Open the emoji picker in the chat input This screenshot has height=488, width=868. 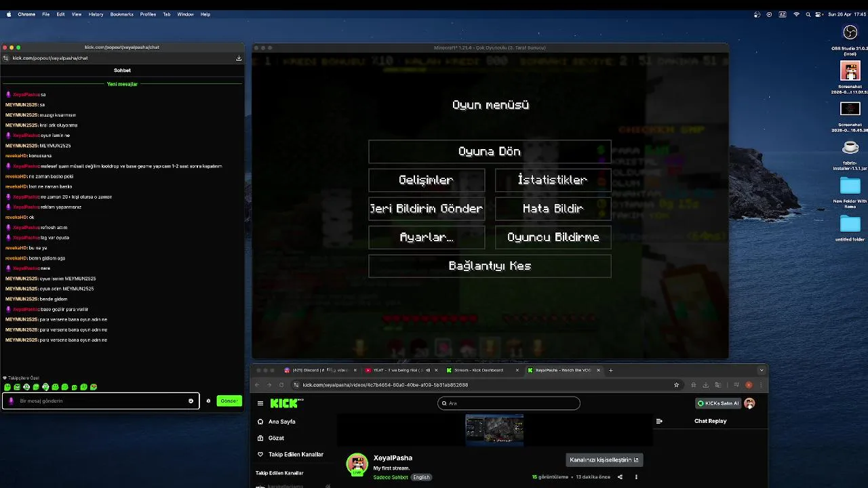(191, 401)
